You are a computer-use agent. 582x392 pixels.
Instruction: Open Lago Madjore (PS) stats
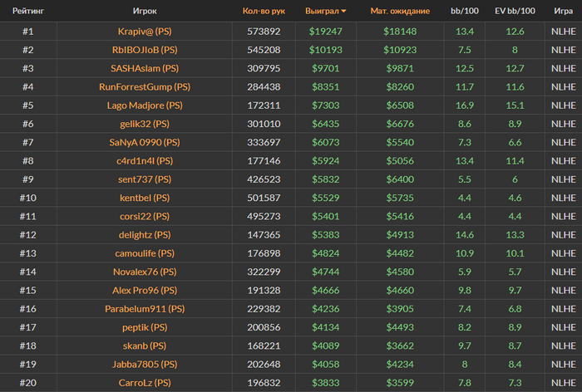pyautogui.click(x=145, y=105)
